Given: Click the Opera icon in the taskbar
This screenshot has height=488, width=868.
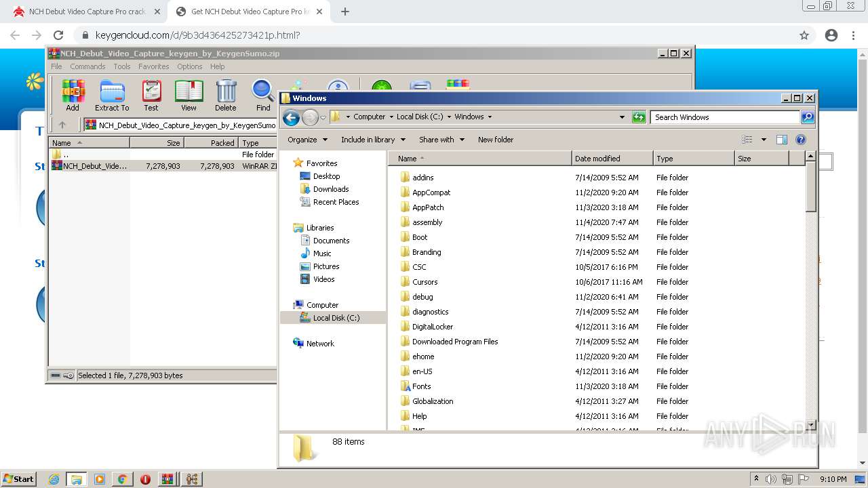Looking at the screenshot, I should click(x=145, y=479).
